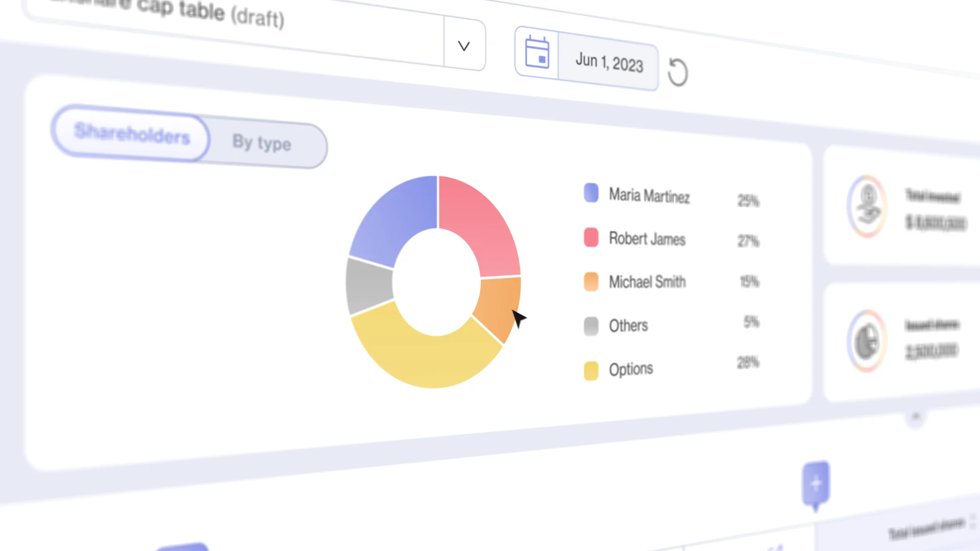Click the yellow Options legend swatch
The height and width of the screenshot is (551, 980).
coord(591,370)
